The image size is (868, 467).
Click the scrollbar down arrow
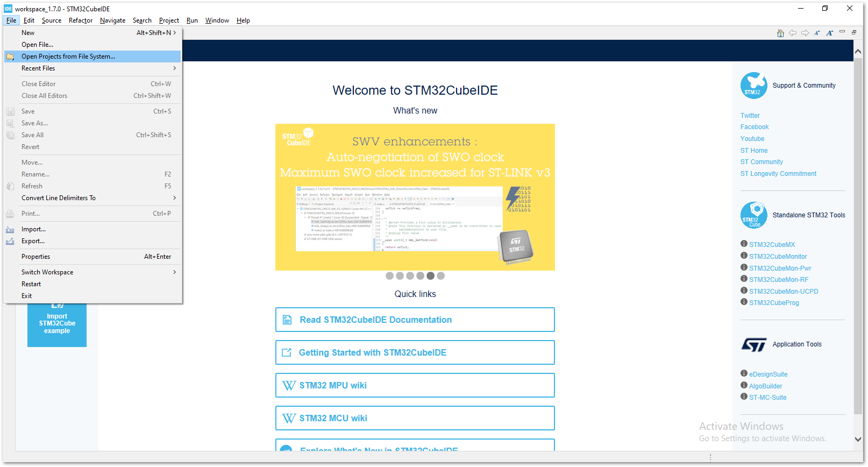[858, 439]
